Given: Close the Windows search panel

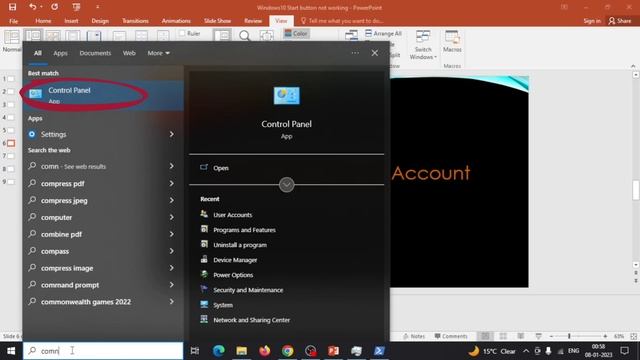Looking at the screenshot, I should [375, 53].
